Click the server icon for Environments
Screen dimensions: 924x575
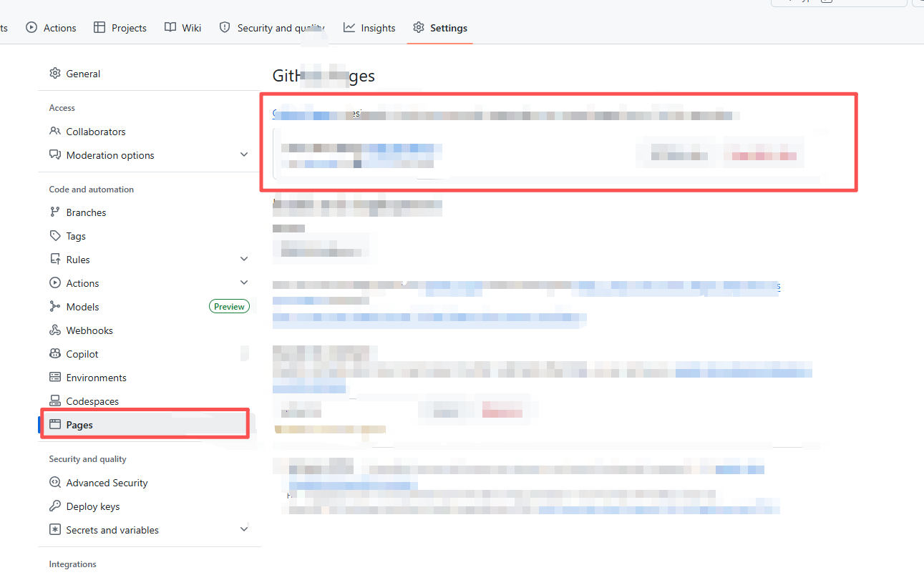pyautogui.click(x=55, y=378)
